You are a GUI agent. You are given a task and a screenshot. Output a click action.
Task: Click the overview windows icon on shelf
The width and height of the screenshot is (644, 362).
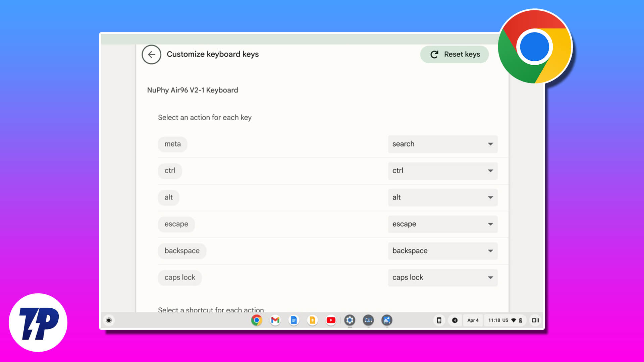tap(535, 320)
